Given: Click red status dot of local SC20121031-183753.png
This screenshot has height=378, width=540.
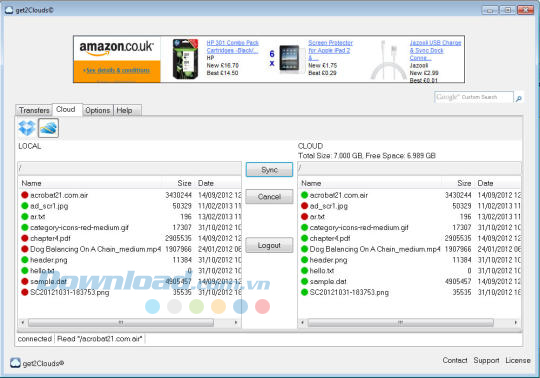Looking at the screenshot, I should click(x=24, y=292).
